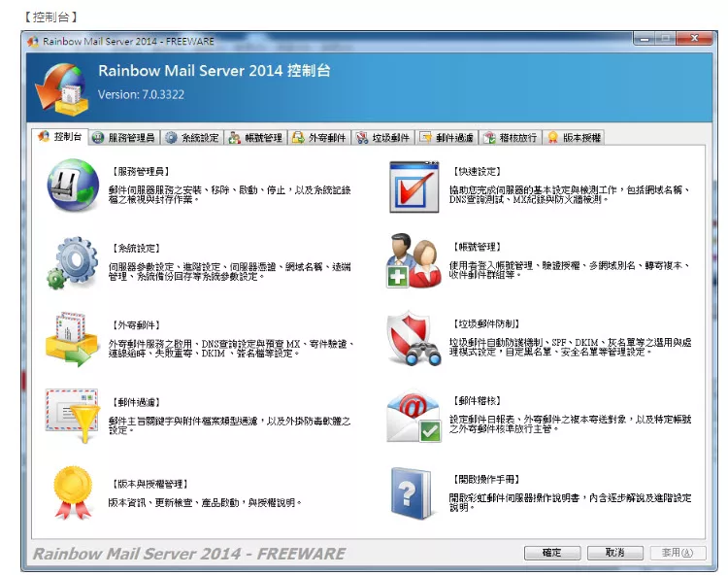This screenshot has width=728, height=576.
Task: Select the 版本授權 tab
Action: (575, 138)
